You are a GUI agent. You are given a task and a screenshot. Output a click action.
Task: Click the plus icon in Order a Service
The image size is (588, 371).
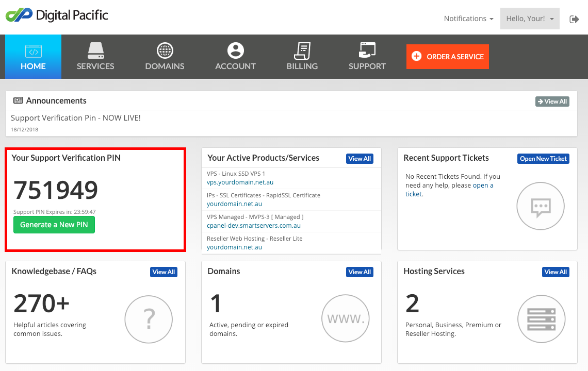[x=416, y=56]
